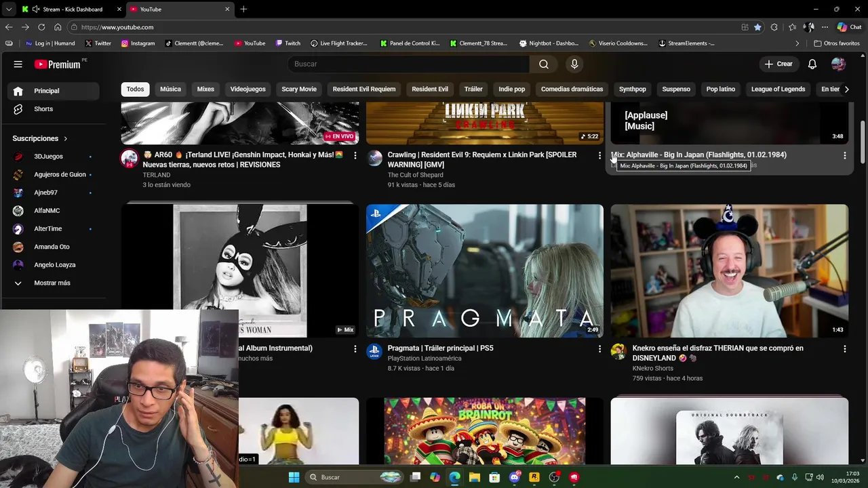
Task: Click Windows taskbar Buscar search box
Action: pyautogui.click(x=355, y=477)
